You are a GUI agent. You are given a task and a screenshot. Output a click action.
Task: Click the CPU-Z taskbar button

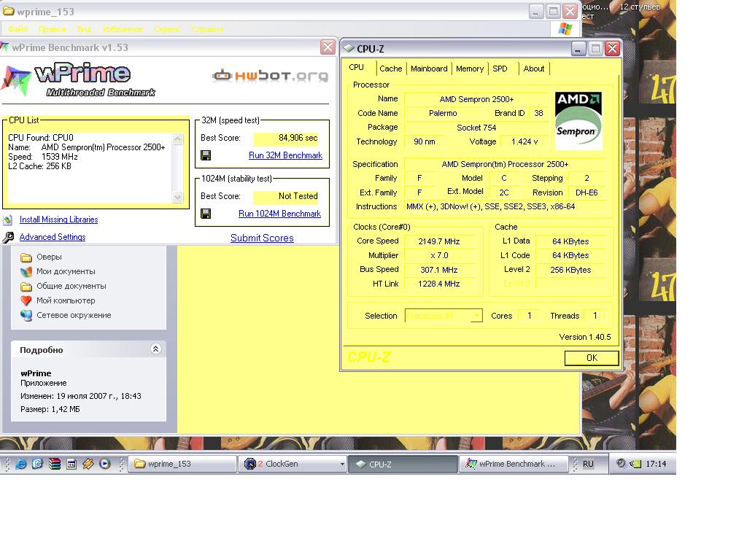click(x=403, y=464)
